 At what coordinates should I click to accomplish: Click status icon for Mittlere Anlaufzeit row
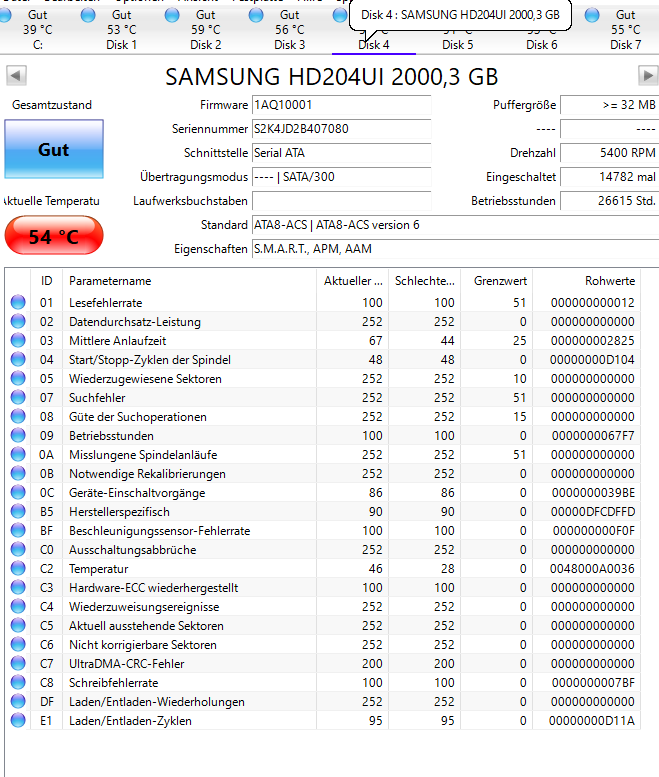click(18, 340)
